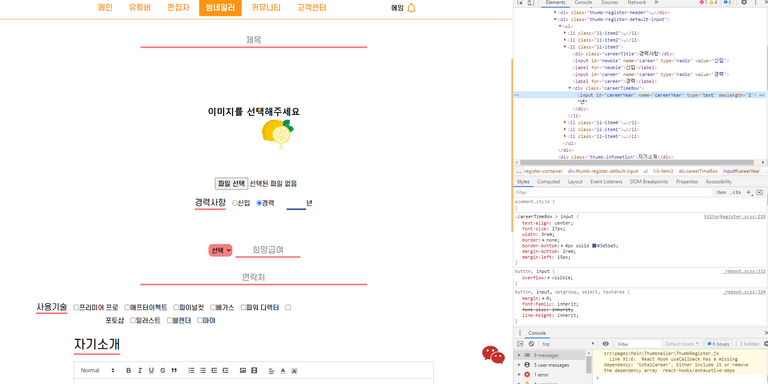Switch to the DevTools Sources tab

point(609,2)
